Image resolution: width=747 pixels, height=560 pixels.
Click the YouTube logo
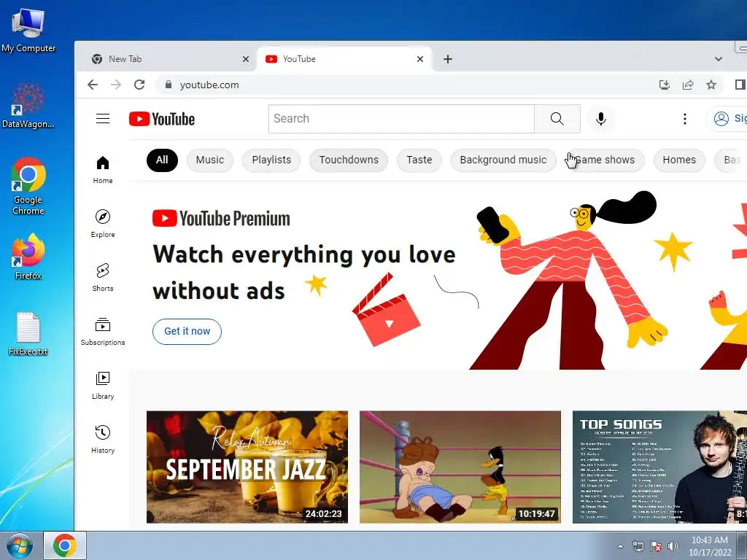click(x=162, y=119)
